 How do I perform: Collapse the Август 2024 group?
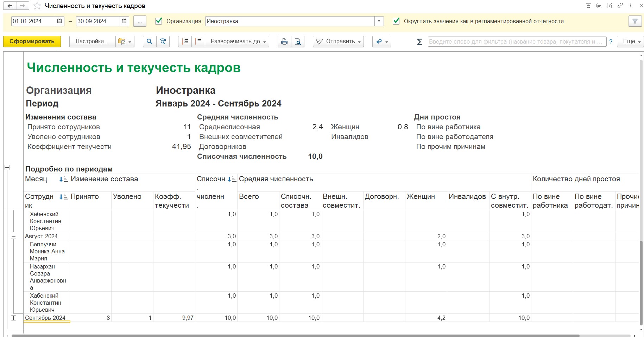point(13,236)
